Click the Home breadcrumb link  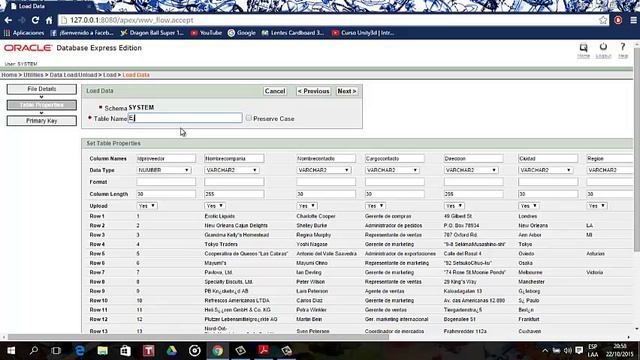9,75
